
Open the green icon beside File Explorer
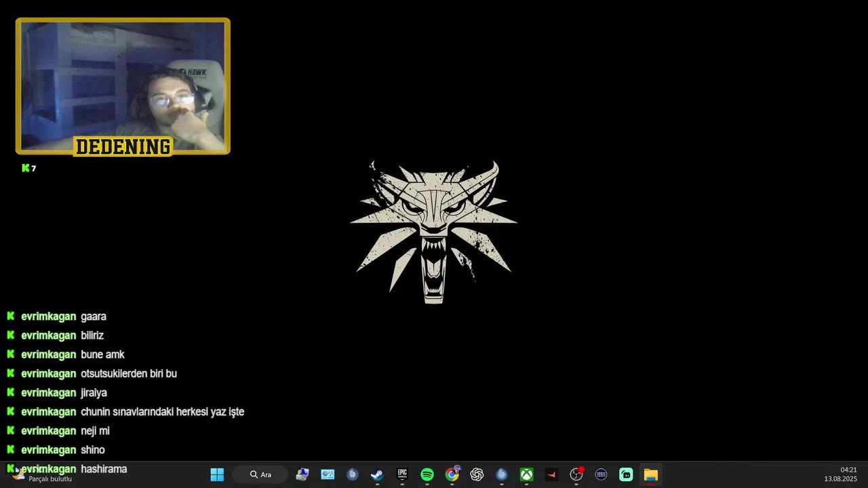click(626, 474)
